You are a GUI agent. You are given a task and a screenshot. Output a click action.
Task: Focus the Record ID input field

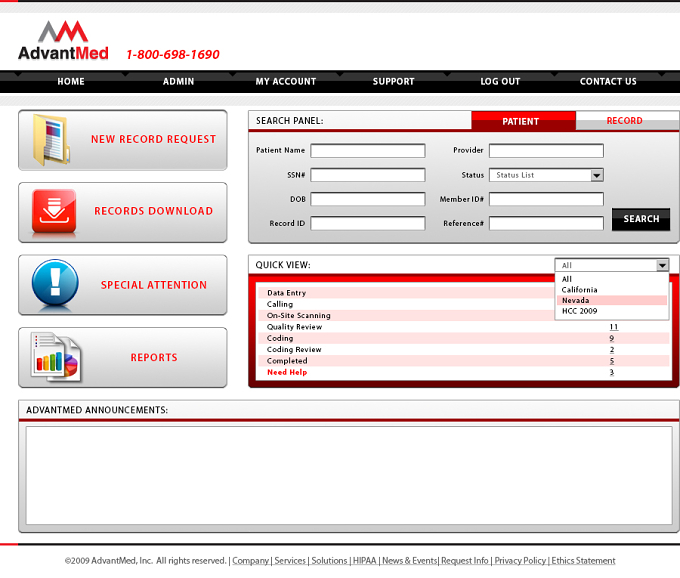click(x=368, y=223)
